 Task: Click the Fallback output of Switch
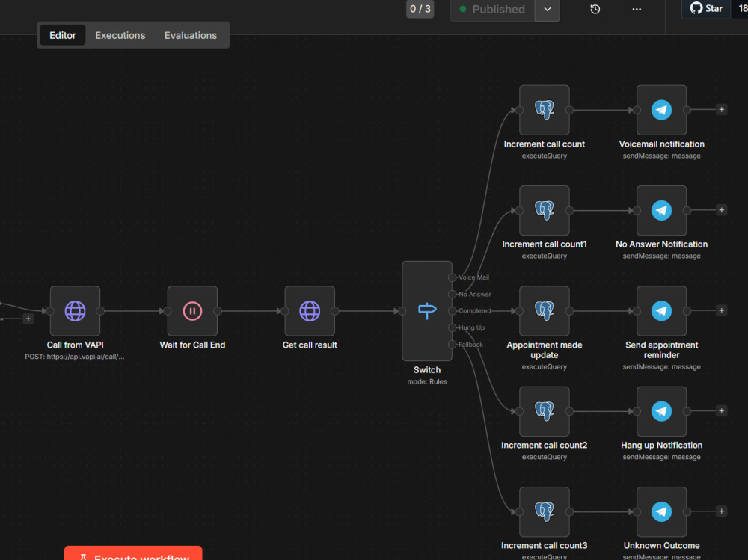point(452,345)
